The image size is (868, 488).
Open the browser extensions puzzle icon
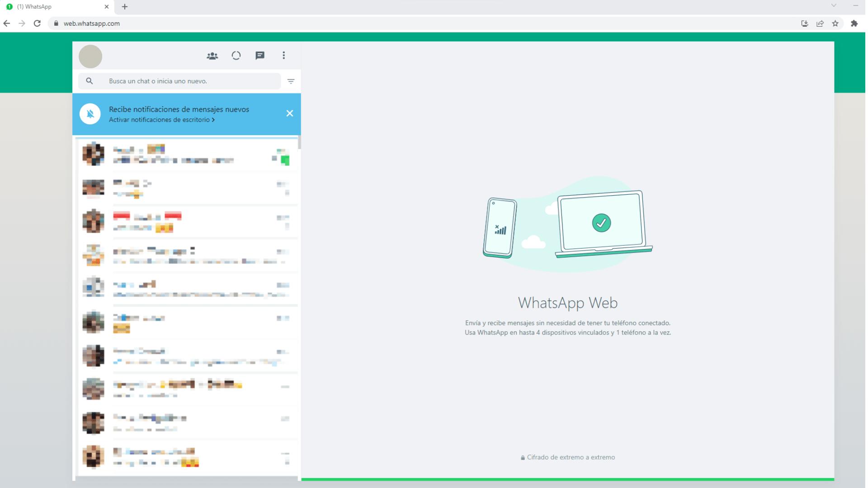click(854, 23)
